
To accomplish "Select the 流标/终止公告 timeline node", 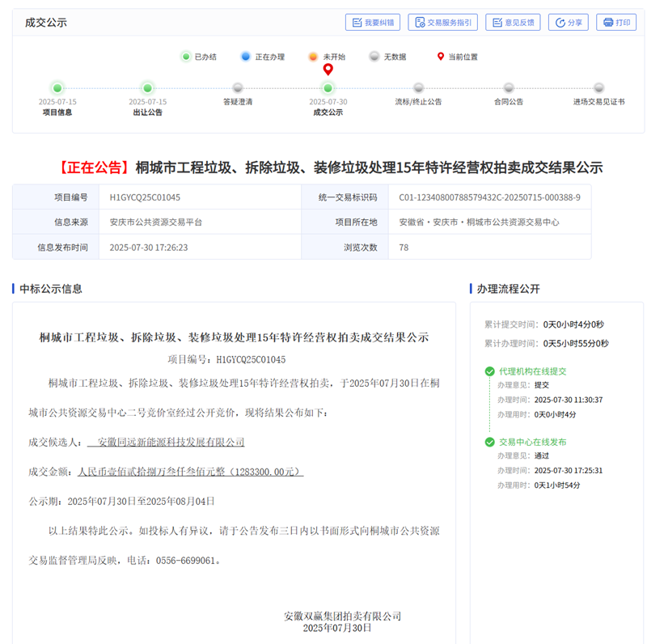I will [418, 87].
